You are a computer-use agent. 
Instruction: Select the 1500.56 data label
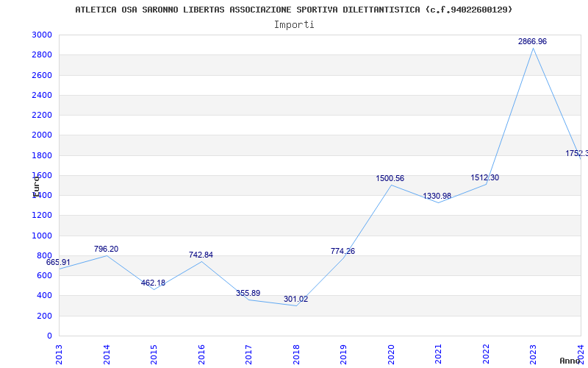pyautogui.click(x=390, y=179)
